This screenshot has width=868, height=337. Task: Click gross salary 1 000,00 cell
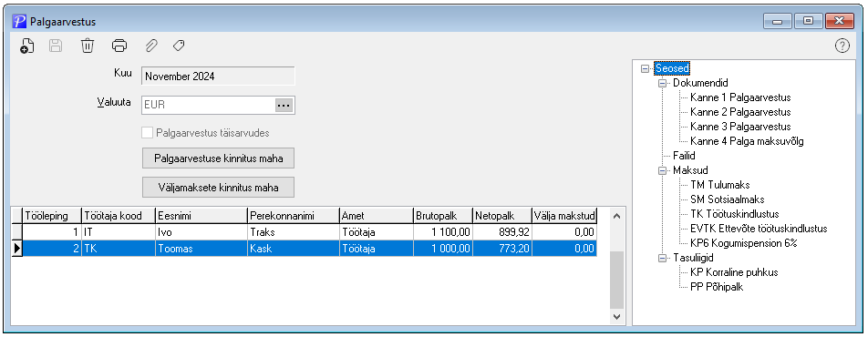click(443, 249)
